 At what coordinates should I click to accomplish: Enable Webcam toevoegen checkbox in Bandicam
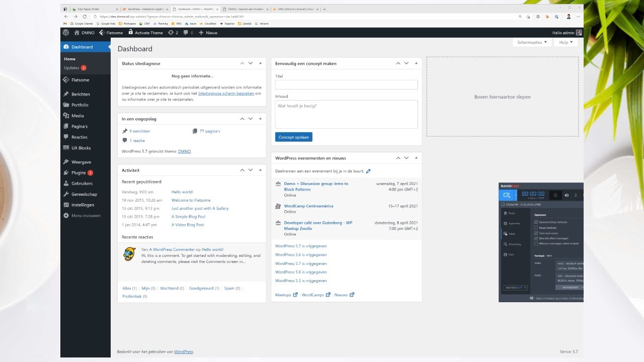(536, 243)
